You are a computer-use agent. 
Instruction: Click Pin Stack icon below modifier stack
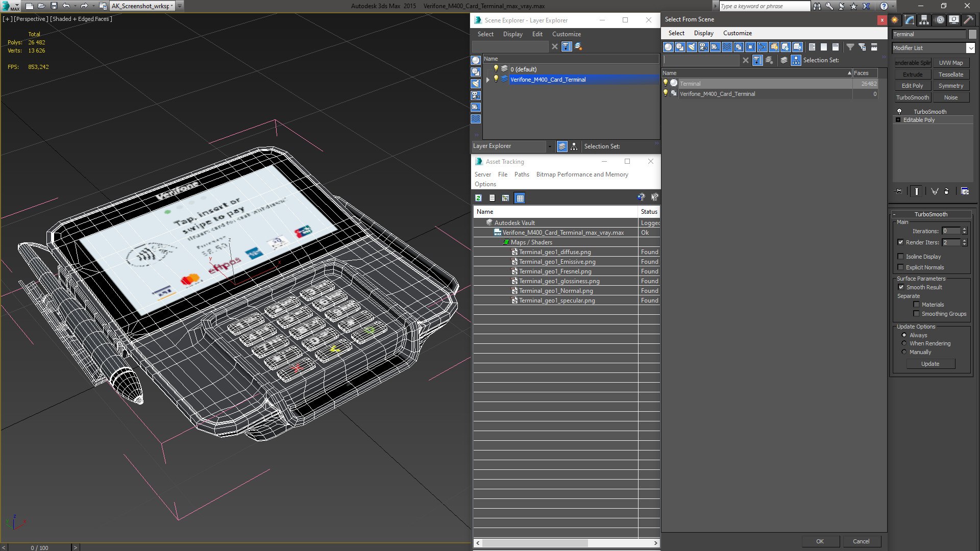[899, 191]
